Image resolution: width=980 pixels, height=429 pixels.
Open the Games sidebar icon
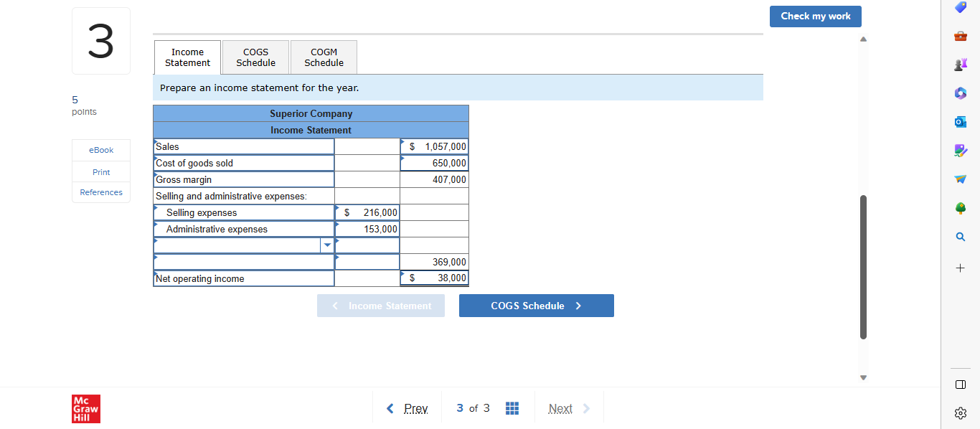point(960,65)
